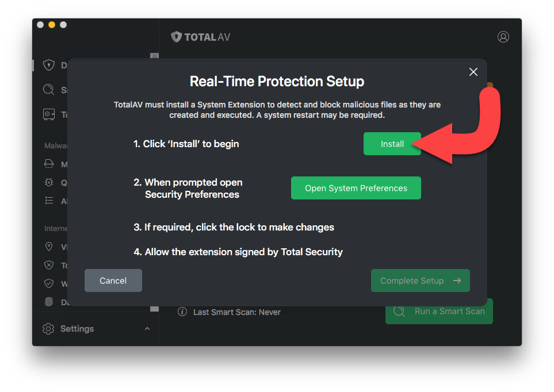Click the Dashboard shield icon in sidebar
The height and width of the screenshot is (392, 554).
(49, 66)
